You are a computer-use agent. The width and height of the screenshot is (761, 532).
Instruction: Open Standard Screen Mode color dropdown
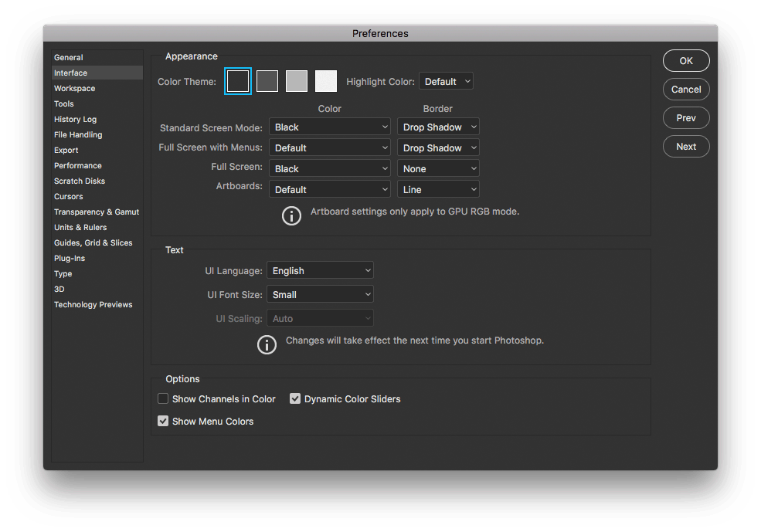(x=330, y=127)
